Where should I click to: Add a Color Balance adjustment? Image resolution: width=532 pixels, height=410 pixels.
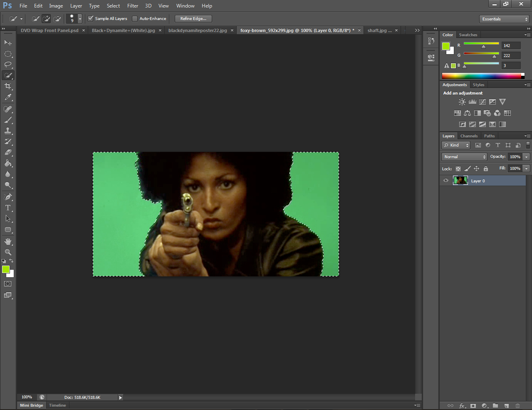[x=468, y=113]
